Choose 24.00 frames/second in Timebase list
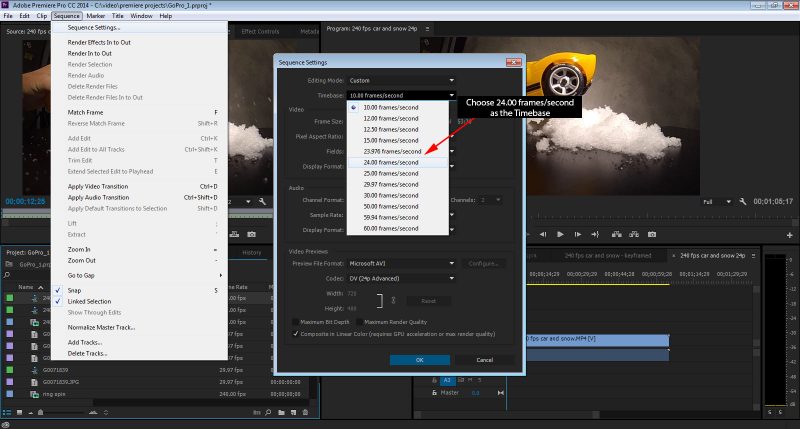The width and height of the screenshot is (800, 429). [392, 162]
